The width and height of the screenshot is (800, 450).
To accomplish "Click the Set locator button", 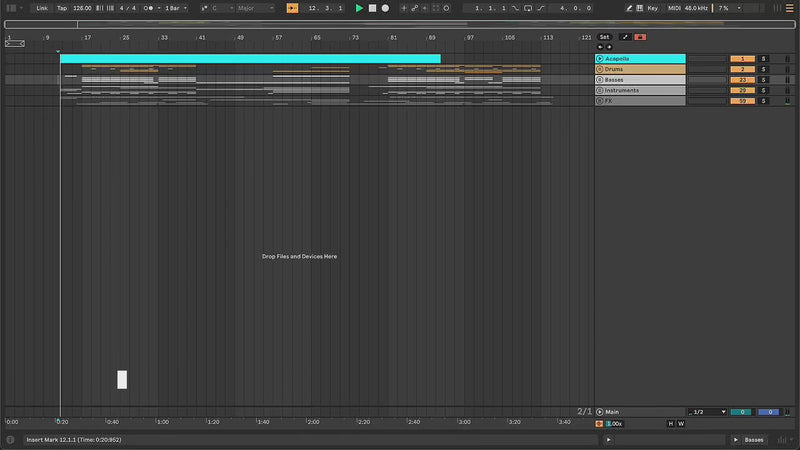I will [x=604, y=37].
